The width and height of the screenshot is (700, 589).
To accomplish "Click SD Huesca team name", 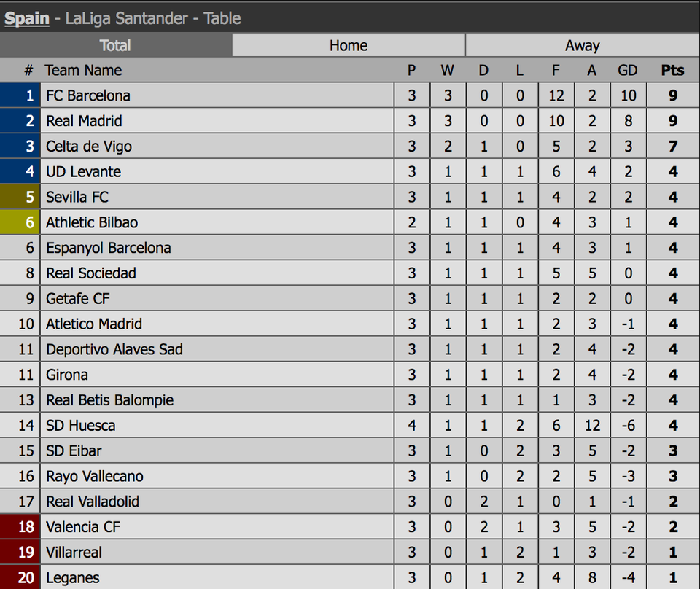I will pyautogui.click(x=80, y=425).
